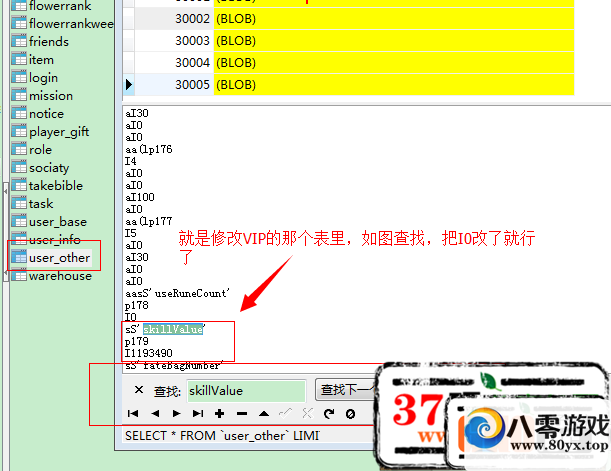Click the role table icon
Screen dimensions: 611x471
[x=19, y=149]
